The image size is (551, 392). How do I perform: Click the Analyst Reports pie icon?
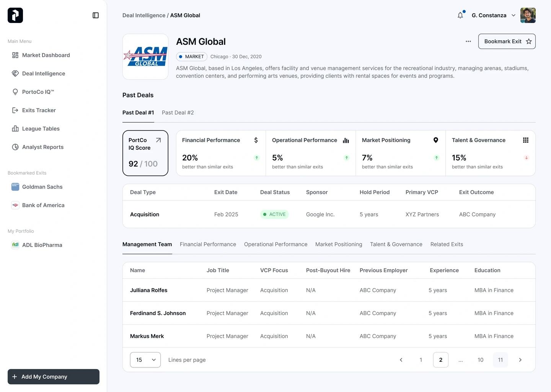15,147
